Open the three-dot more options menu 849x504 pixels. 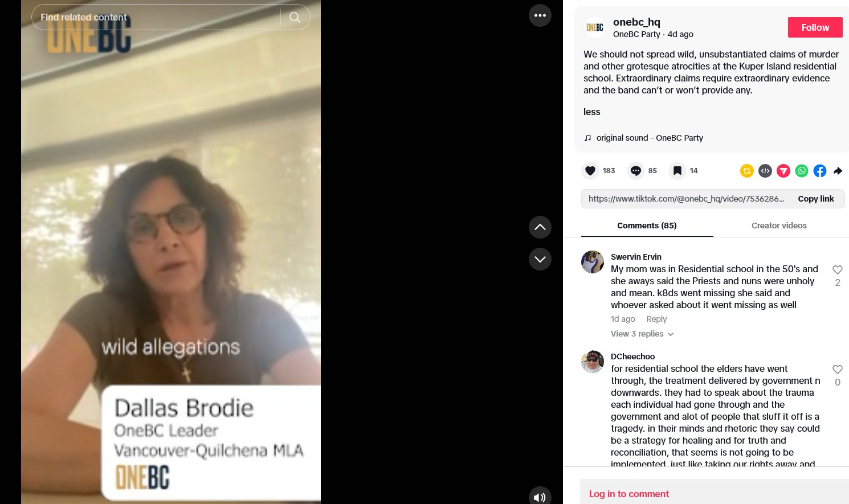[x=540, y=15]
